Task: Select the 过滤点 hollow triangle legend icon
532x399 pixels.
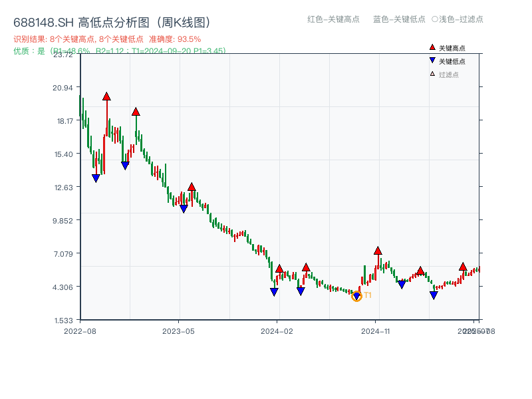Action: click(x=431, y=73)
